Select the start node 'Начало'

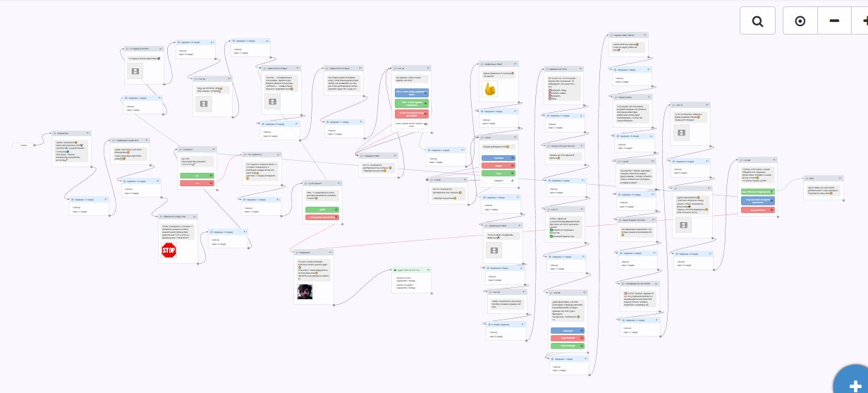[x=23, y=145]
